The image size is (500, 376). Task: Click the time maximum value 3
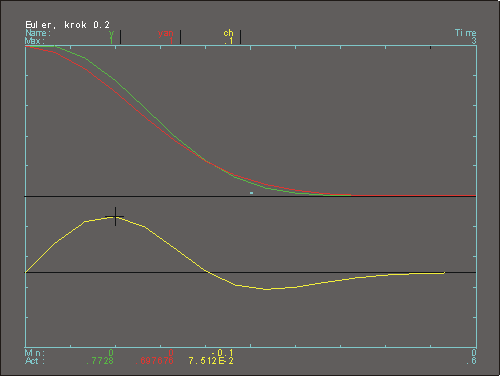[x=474, y=41]
